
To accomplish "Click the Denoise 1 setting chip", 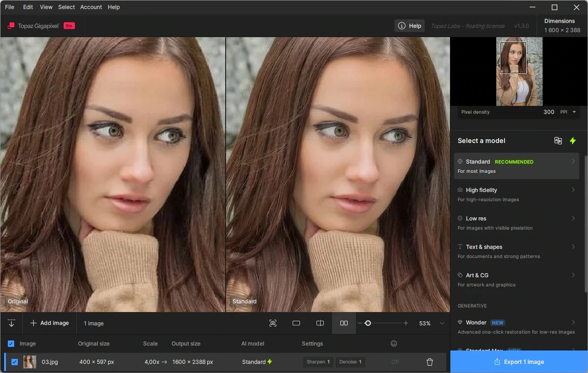I will [350, 362].
